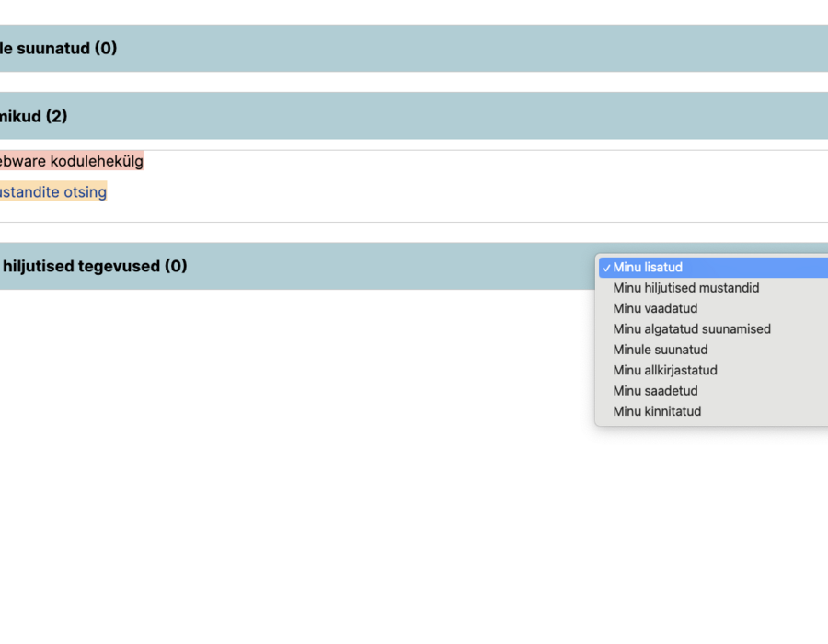Choose 'Minu hiljutised mustandid' option

pyautogui.click(x=713, y=288)
